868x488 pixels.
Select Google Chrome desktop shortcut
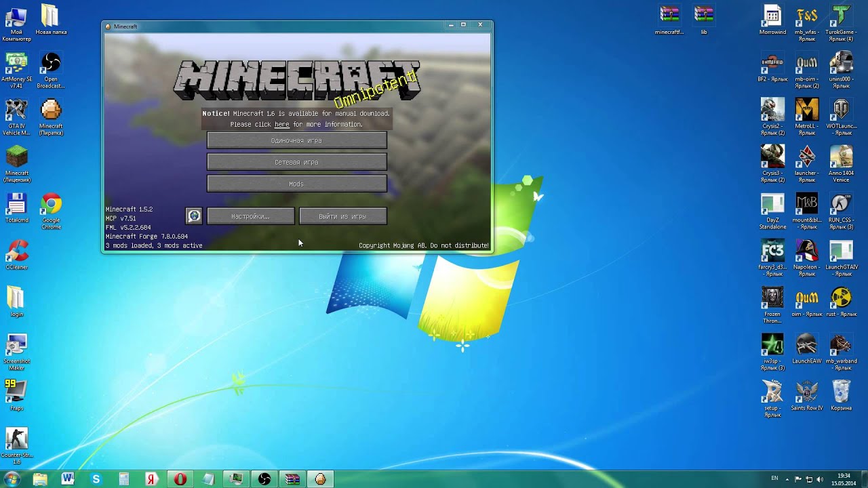pyautogui.click(x=51, y=211)
